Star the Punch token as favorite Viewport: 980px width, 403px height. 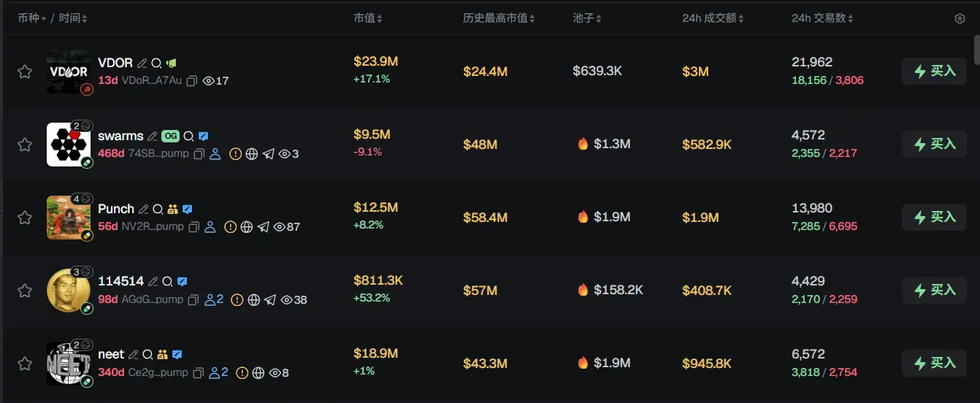pos(25,218)
